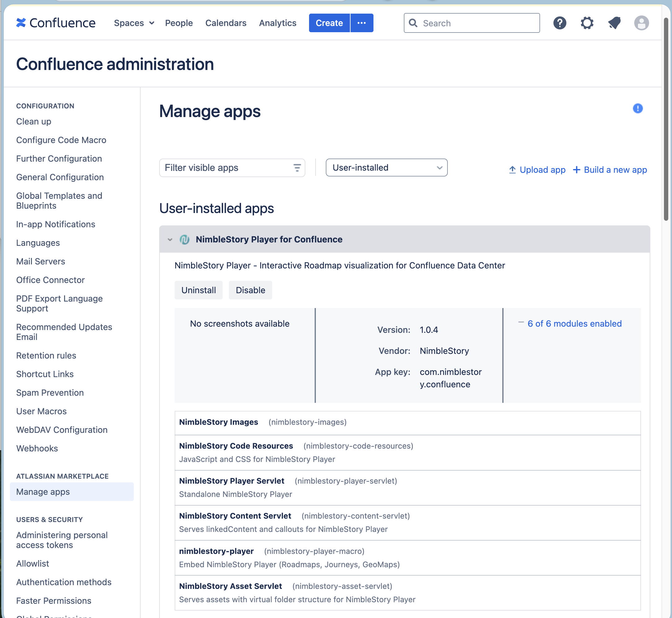The height and width of the screenshot is (618, 672).
Task: Open administration settings via gear icon
Action: (x=587, y=23)
